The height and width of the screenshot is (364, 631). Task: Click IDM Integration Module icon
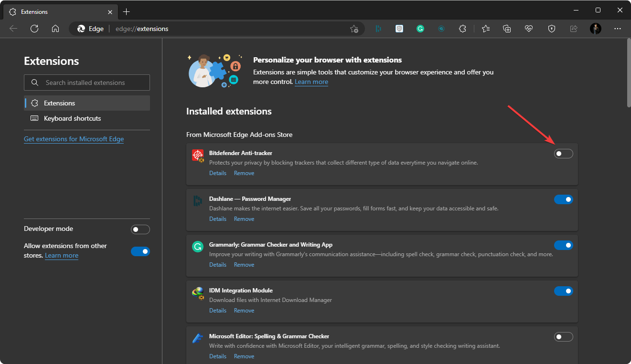tap(198, 293)
